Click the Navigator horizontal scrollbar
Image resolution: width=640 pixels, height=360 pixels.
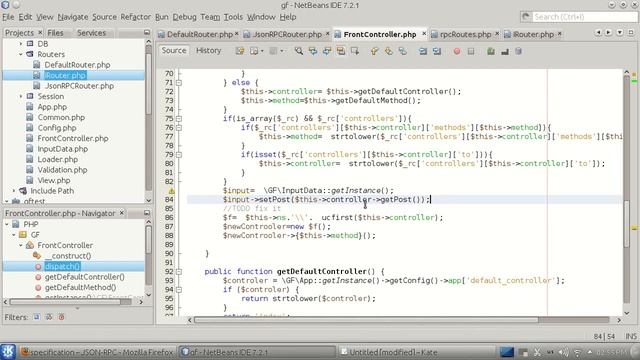click(x=65, y=302)
